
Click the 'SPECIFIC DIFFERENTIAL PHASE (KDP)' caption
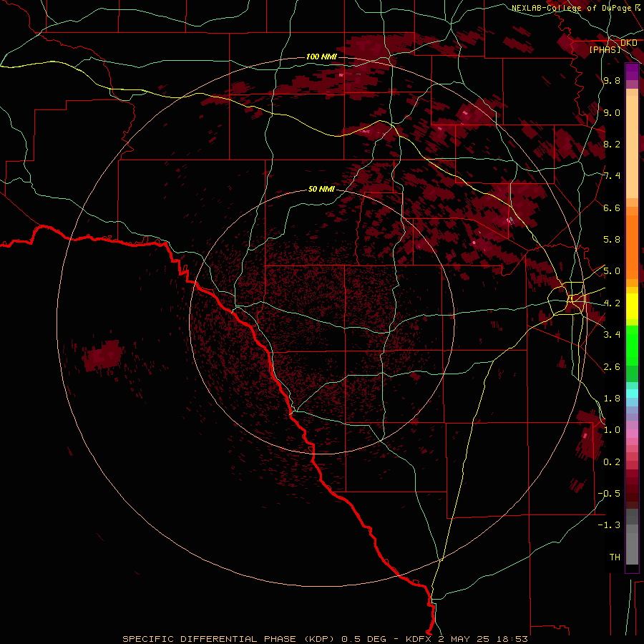[x=228, y=639]
